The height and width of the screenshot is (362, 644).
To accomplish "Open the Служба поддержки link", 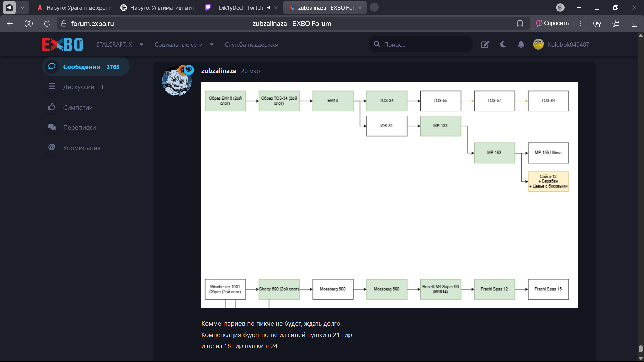I will pos(251,44).
